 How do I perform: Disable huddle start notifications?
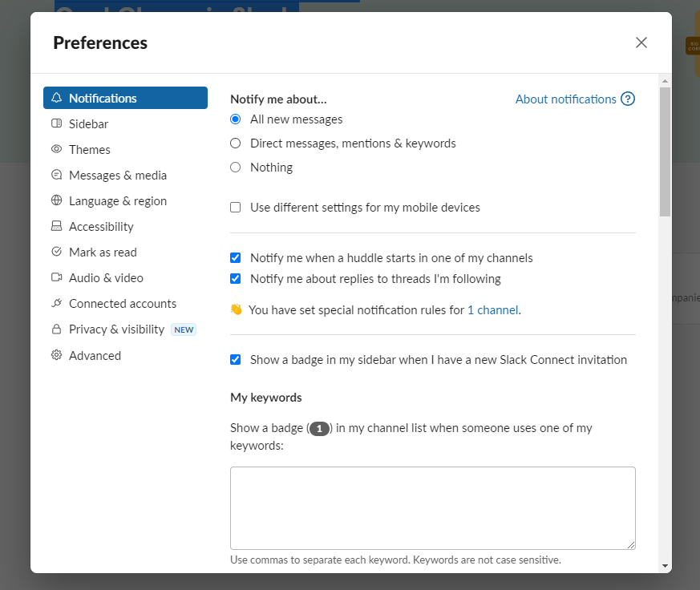(x=235, y=257)
